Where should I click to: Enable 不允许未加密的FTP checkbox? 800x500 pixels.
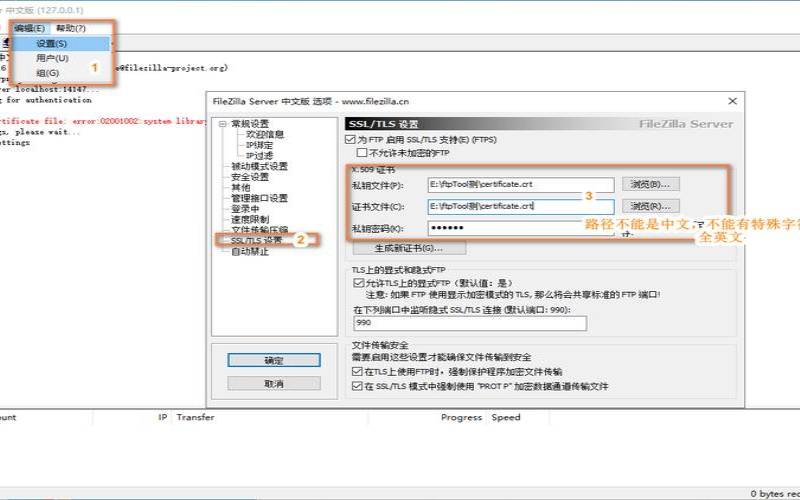click(x=362, y=153)
